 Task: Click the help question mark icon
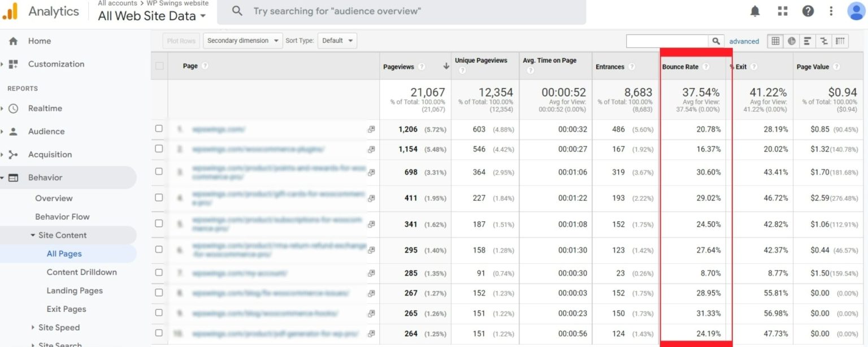click(808, 11)
